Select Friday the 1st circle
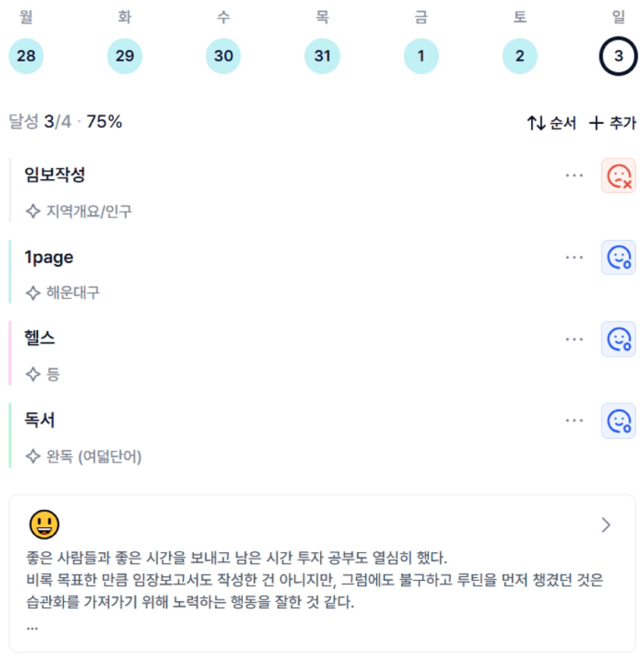The height and width of the screenshot is (658, 644). click(x=421, y=56)
